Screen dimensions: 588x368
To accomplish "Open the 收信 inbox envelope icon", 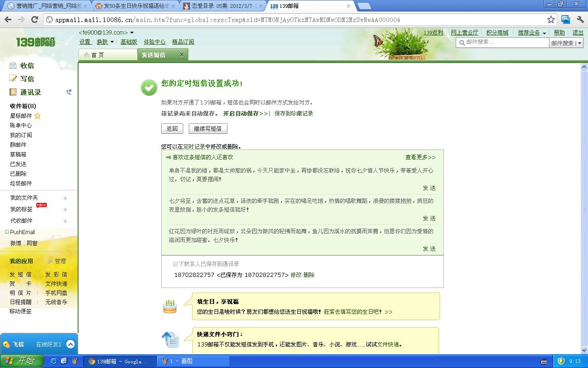I will point(13,65).
